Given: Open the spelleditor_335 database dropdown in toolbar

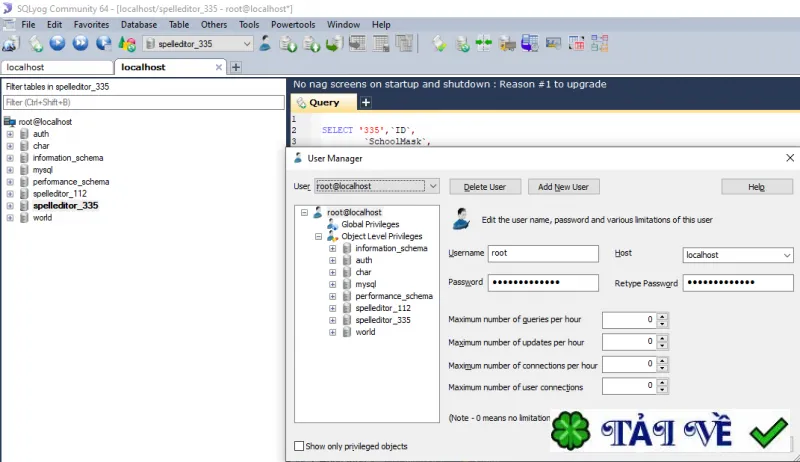Looking at the screenshot, I should pos(198,44).
